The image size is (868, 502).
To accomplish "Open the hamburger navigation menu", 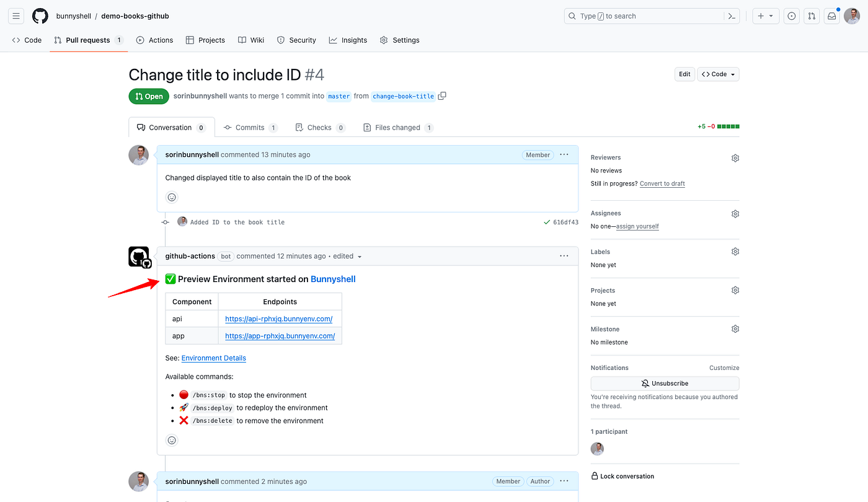I will (x=17, y=16).
